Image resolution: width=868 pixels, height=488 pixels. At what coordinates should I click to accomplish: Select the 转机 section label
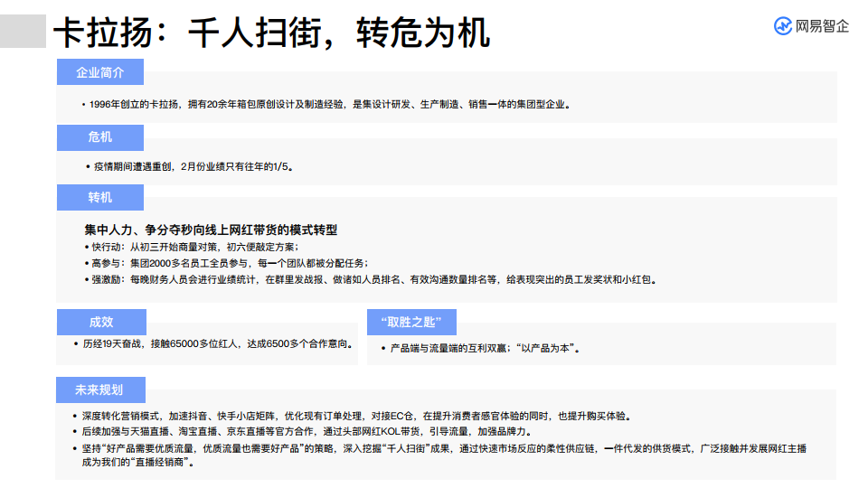point(99,198)
